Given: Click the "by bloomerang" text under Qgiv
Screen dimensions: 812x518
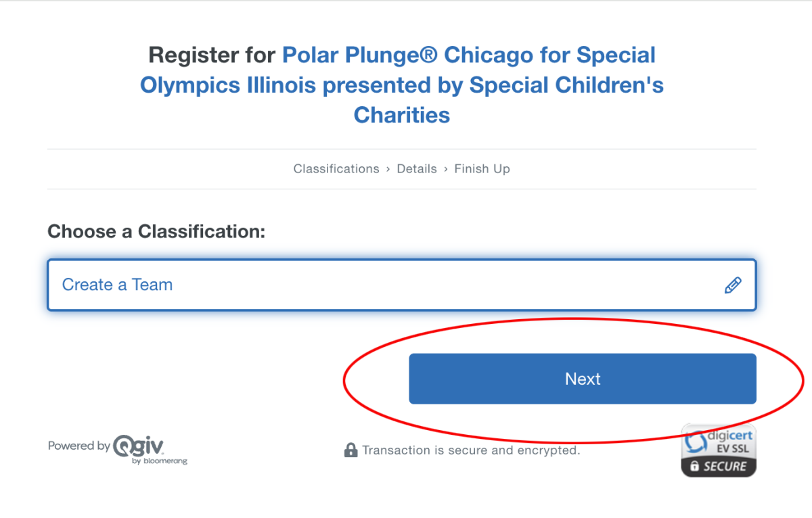Looking at the screenshot, I should [160, 461].
